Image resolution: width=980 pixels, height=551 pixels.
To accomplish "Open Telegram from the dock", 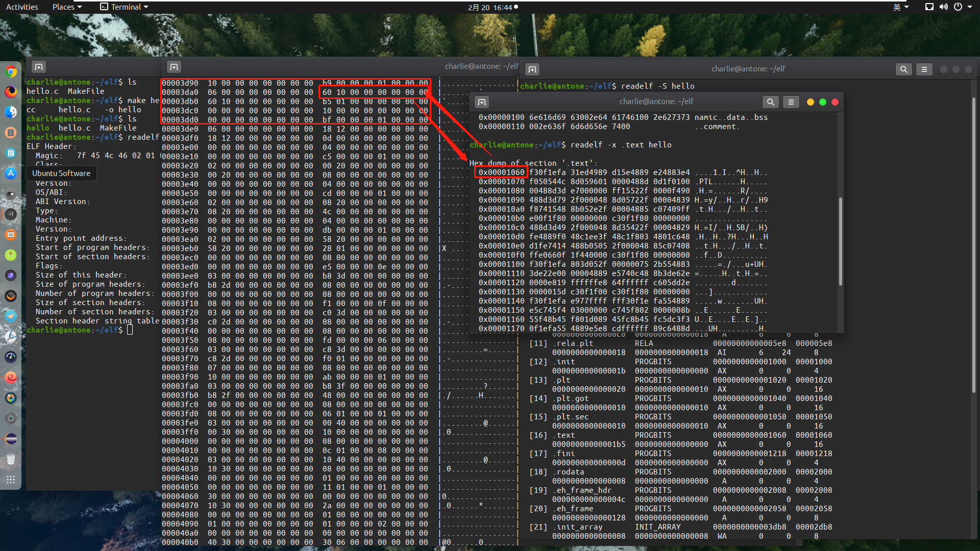I will [x=11, y=316].
